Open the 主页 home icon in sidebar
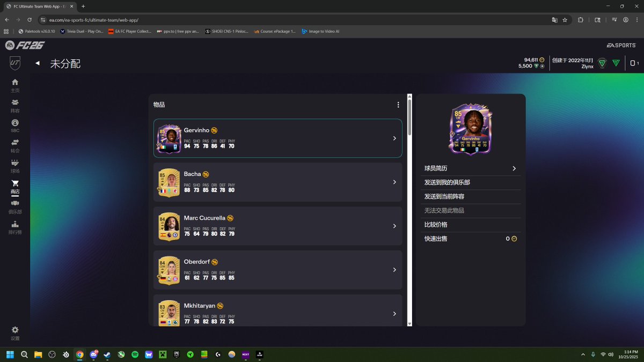Screen dimensions: 644x362 15,82
